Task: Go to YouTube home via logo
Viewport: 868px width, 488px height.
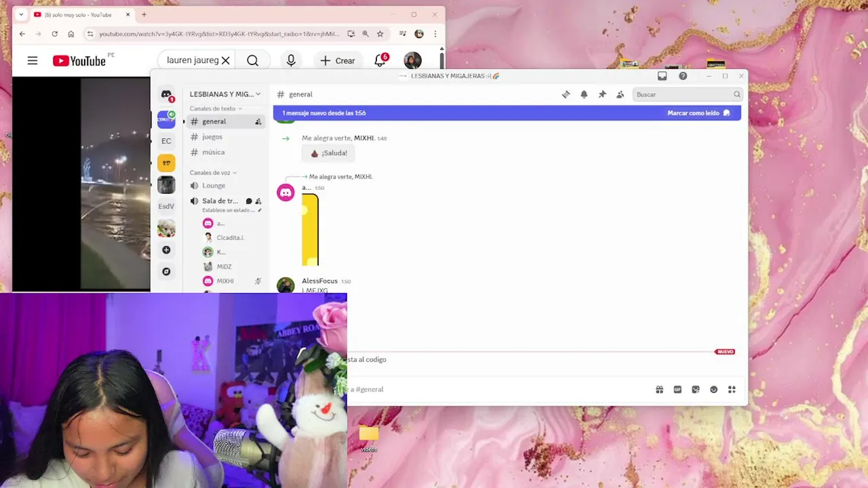Action: click(x=79, y=61)
